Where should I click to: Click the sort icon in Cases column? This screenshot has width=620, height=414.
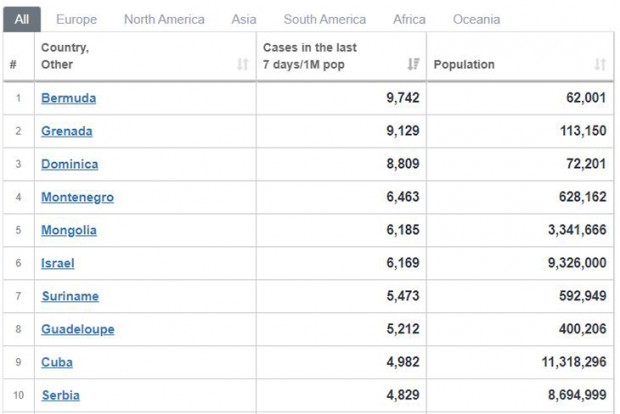(x=412, y=64)
